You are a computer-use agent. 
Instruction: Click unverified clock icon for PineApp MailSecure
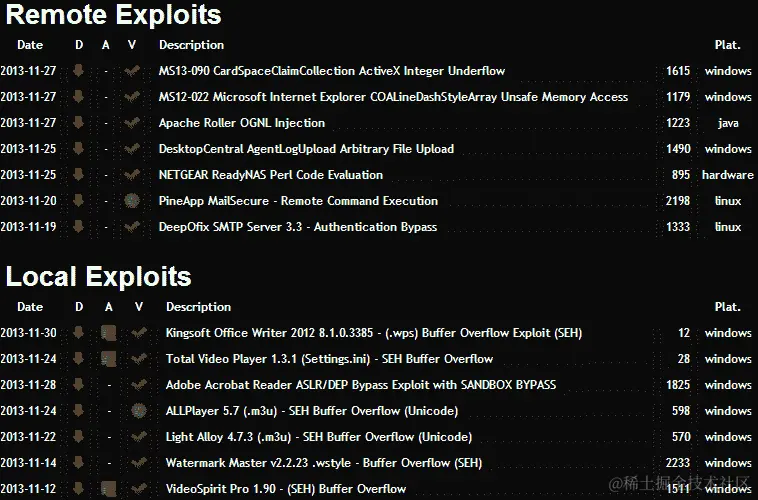(132, 201)
